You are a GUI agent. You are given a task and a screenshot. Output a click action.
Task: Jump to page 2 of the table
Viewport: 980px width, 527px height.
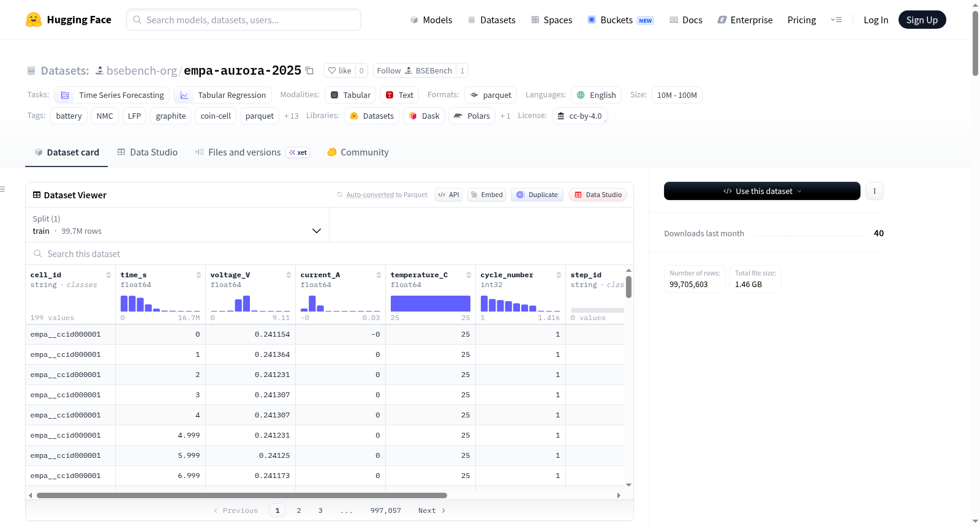299,510
